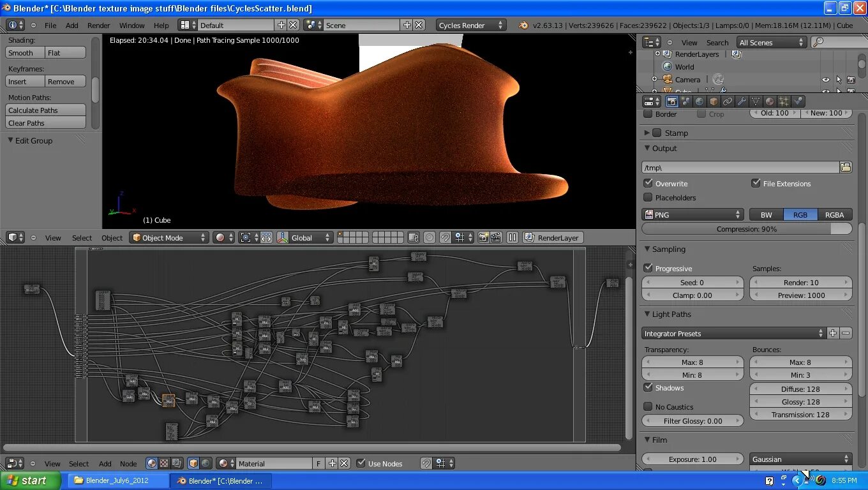Open the Gaussian filter type dropdown
This screenshot has width=868, height=490.
click(x=801, y=459)
